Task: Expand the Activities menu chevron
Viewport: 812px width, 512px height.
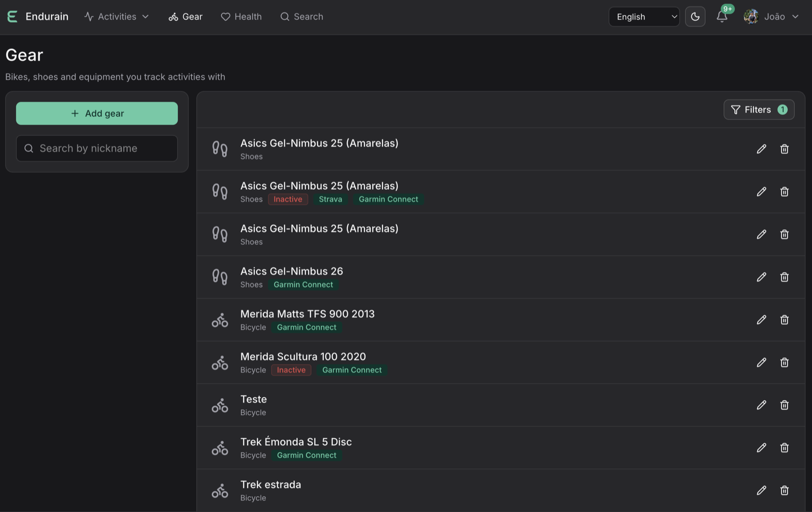Action: tap(145, 17)
